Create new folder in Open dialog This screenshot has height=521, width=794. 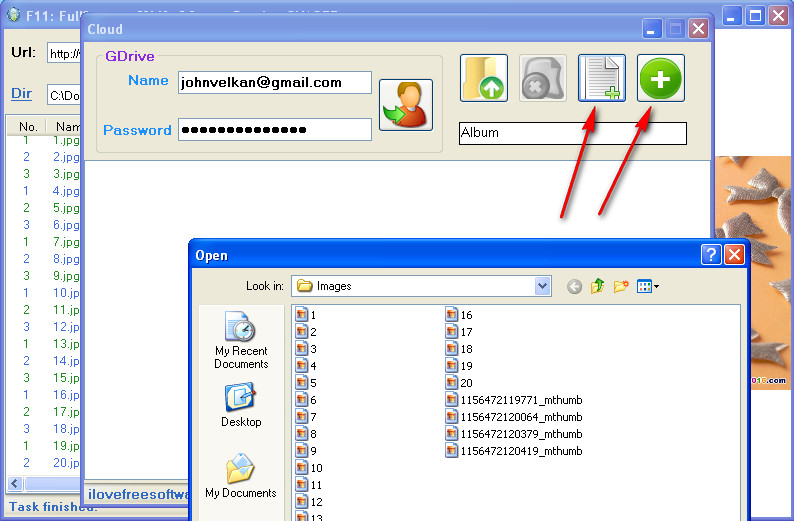(621, 286)
